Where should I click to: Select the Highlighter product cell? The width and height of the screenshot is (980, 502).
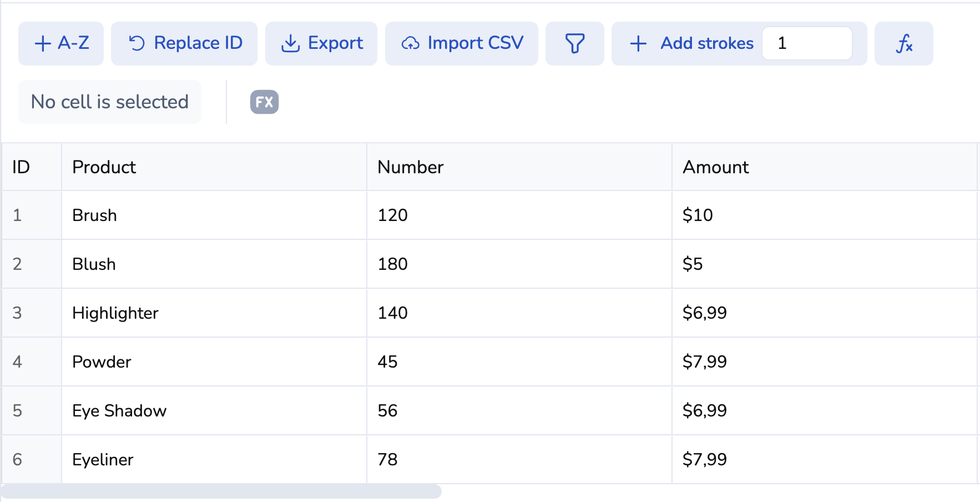click(214, 313)
